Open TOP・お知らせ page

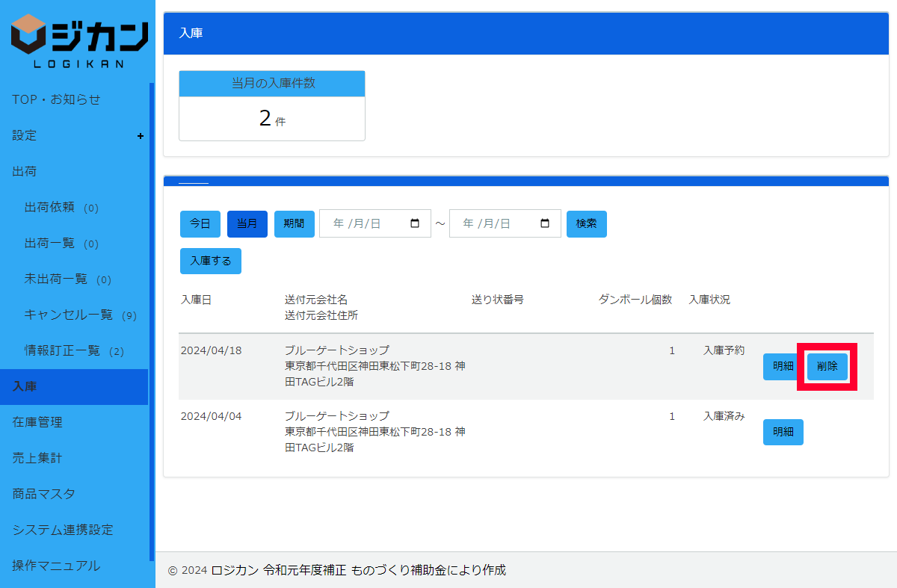tap(56, 99)
